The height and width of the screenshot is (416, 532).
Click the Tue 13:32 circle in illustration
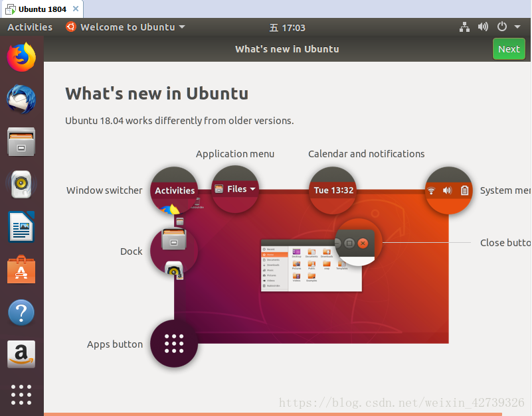(x=333, y=190)
